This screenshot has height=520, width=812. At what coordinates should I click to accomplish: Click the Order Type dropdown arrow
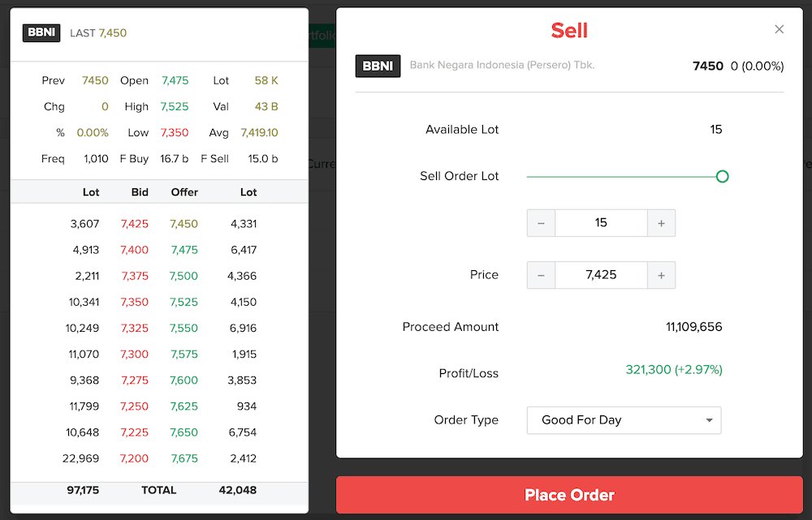coord(708,420)
